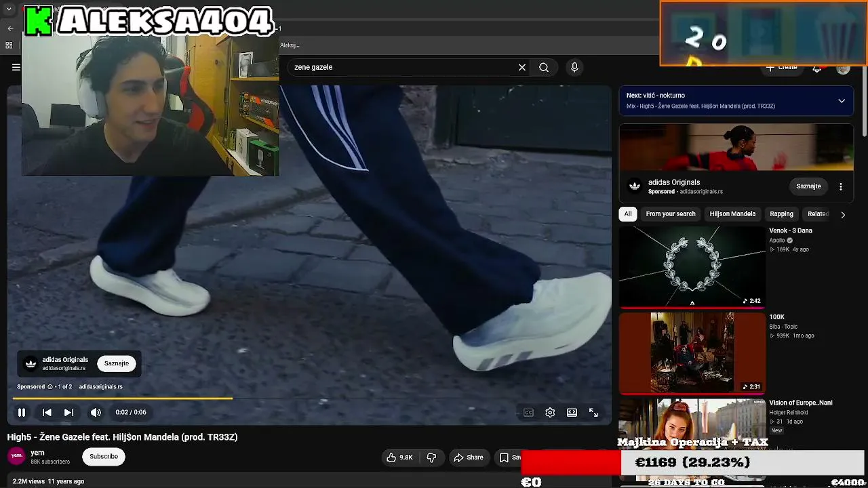Skip to the previous video in the player
The image size is (868, 488).
pos(47,412)
